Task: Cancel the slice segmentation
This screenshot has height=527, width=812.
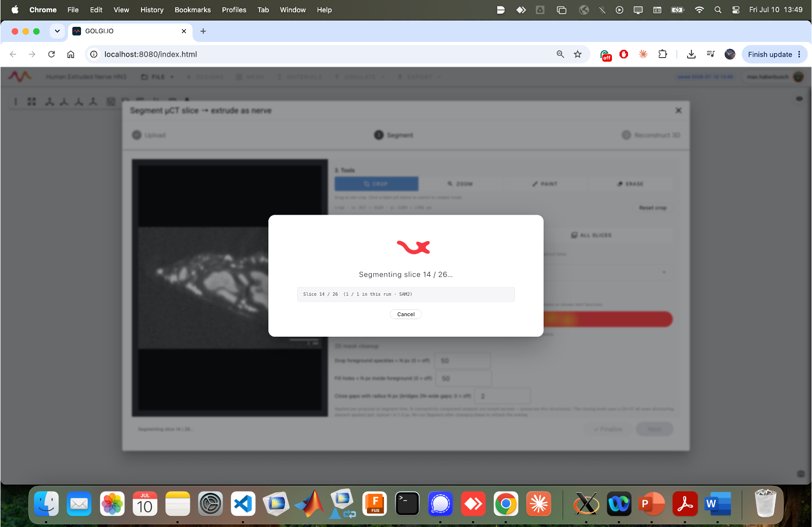Action: click(406, 314)
